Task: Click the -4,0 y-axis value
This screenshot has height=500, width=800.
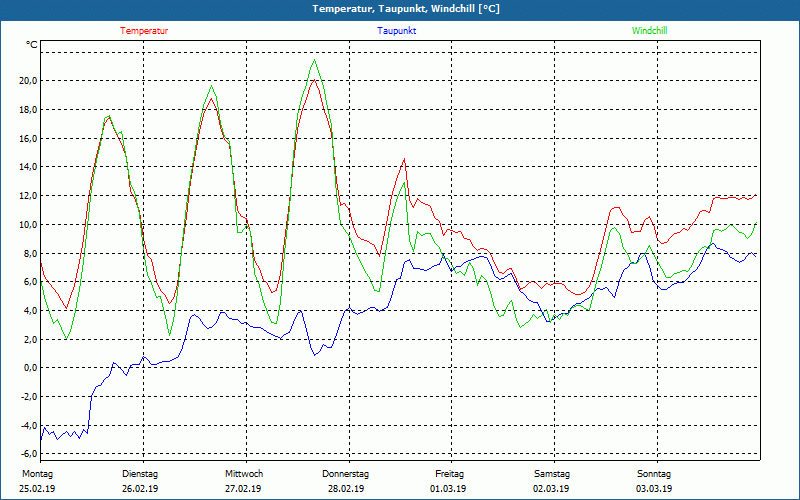Action: click(x=28, y=426)
